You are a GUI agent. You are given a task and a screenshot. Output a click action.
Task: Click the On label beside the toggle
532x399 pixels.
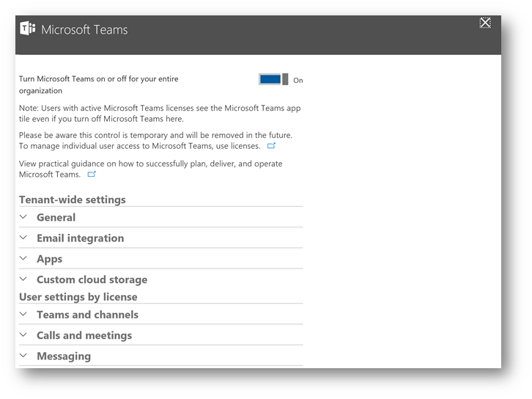(298, 81)
